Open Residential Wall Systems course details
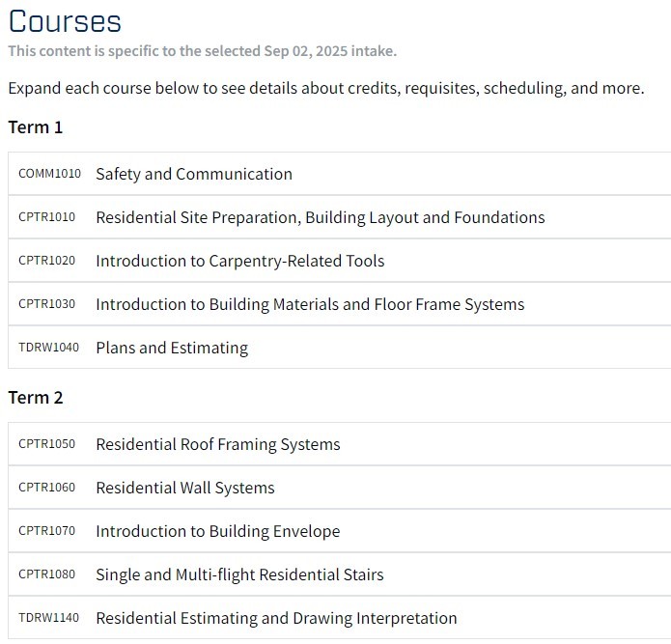Viewport: 671px width, 644px height. 339,488
